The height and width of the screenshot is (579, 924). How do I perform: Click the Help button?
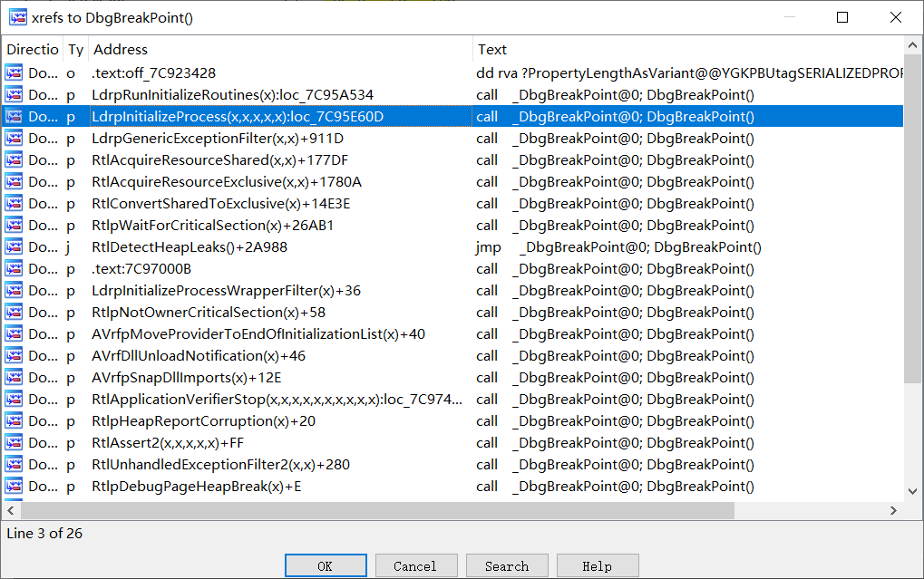coord(597,566)
